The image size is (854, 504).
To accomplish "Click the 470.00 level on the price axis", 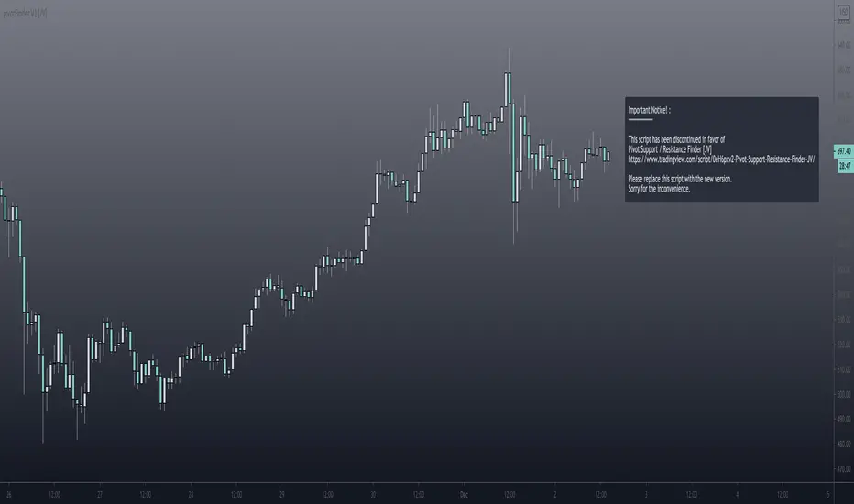I will click(x=842, y=470).
